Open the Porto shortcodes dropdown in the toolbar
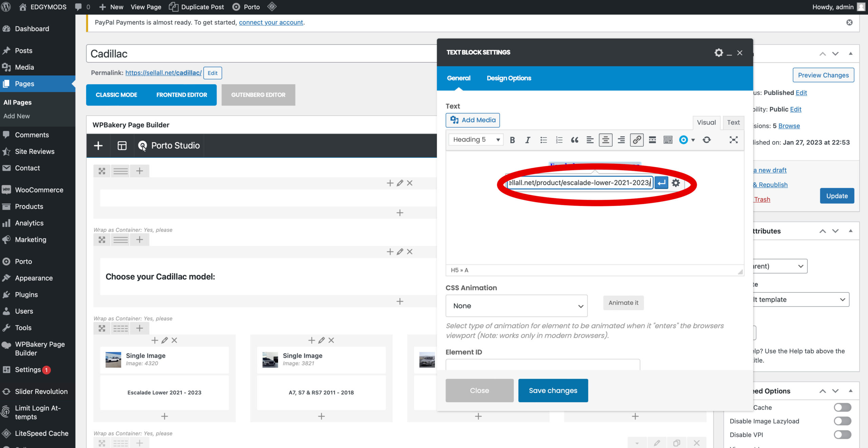The width and height of the screenshot is (868, 448). [687, 140]
